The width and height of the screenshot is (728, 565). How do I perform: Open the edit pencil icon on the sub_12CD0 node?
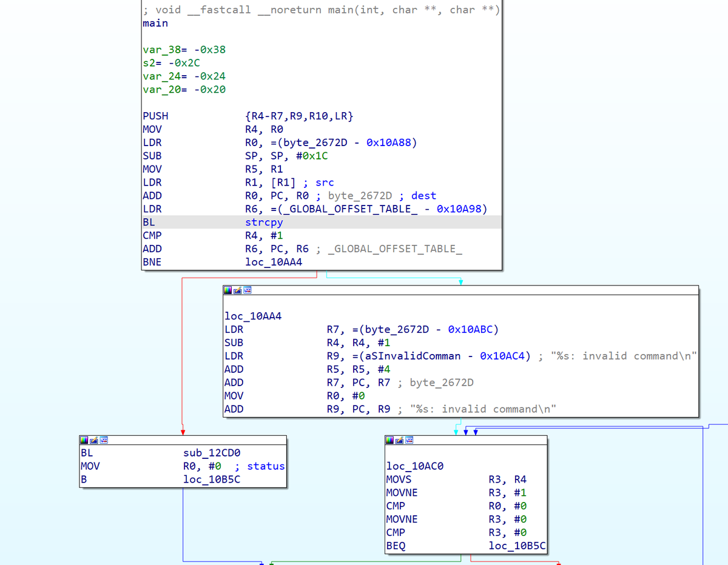pos(93,440)
